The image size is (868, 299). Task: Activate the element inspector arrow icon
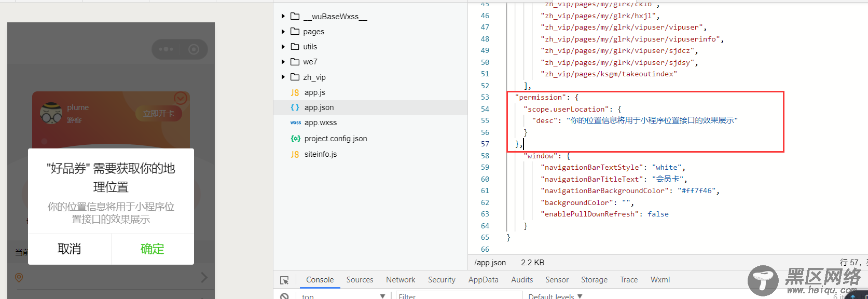pos(284,280)
